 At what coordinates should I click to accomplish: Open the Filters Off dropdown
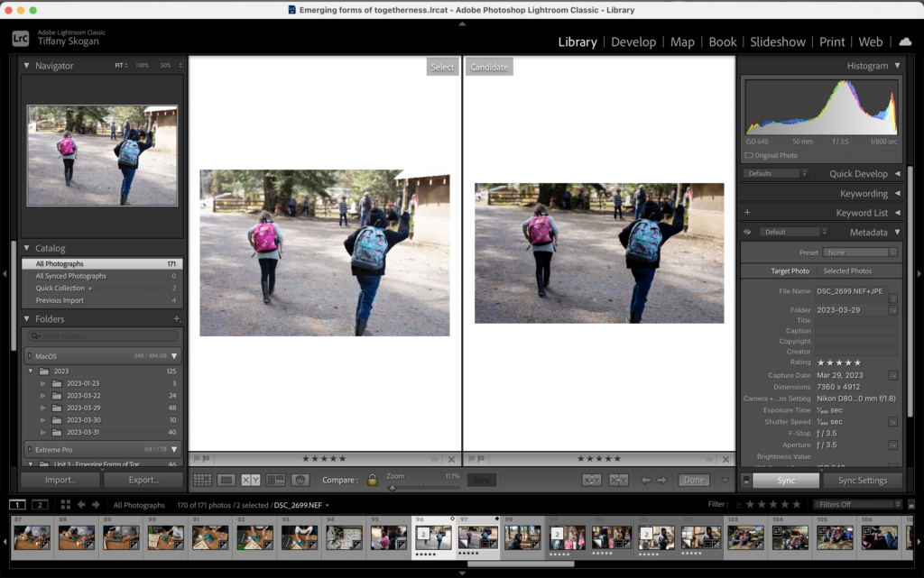pos(857,504)
